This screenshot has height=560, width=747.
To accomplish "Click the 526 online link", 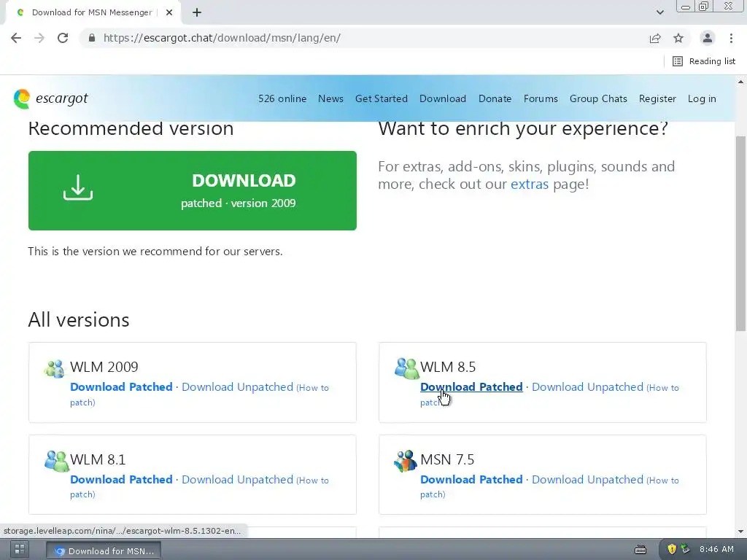I will coord(282,98).
